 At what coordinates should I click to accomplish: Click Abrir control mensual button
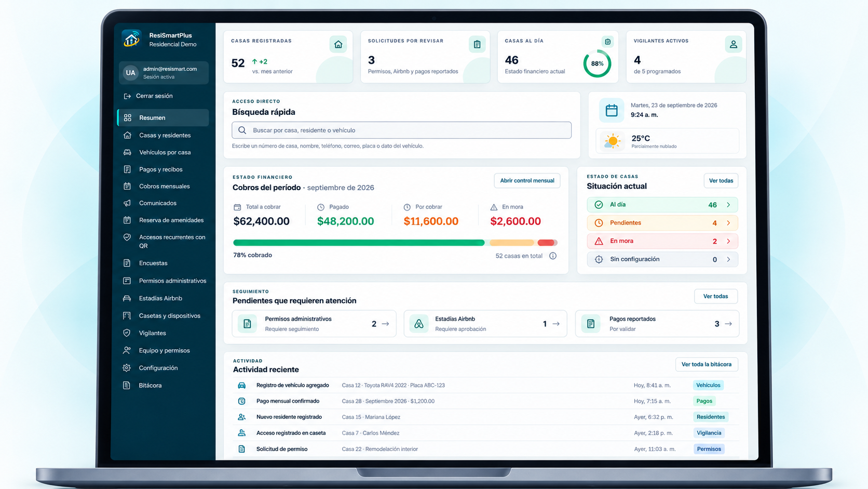point(527,181)
